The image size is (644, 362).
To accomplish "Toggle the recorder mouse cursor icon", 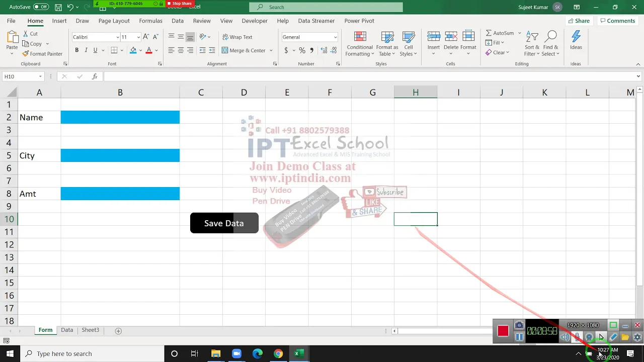I will pos(601,337).
